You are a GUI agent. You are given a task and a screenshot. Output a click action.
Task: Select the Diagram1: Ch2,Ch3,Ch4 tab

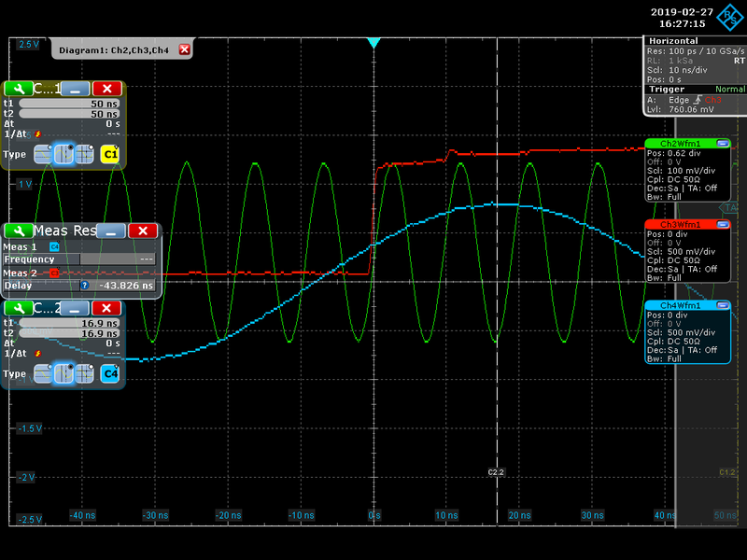pyautogui.click(x=114, y=49)
